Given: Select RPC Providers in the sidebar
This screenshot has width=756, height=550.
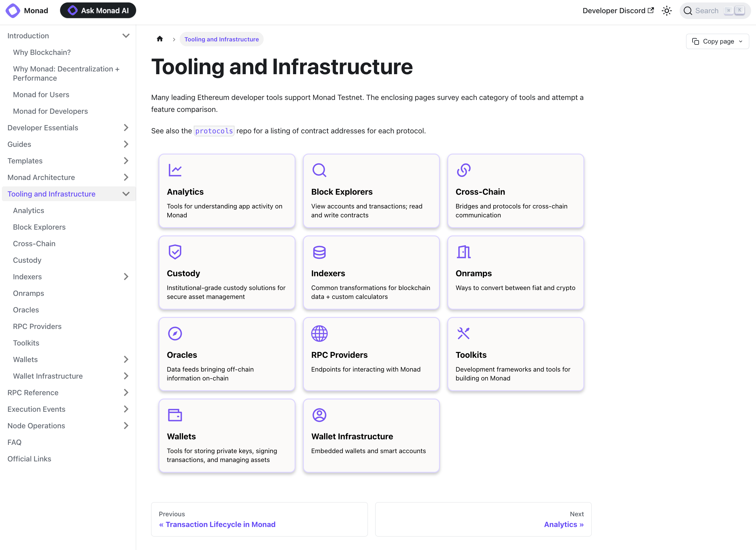Looking at the screenshot, I should click(x=37, y=326).
